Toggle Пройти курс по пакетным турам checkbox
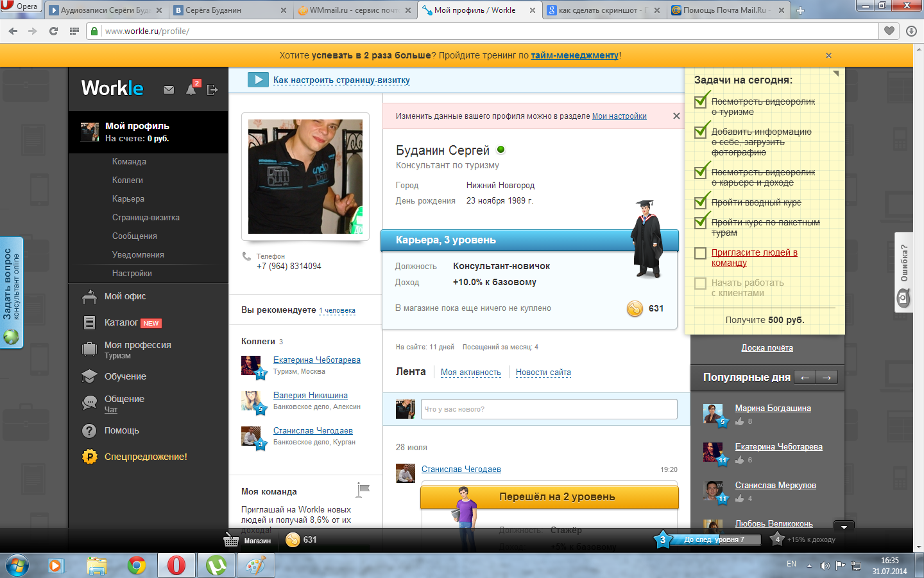Screen dimensions: 924x578 pos(701,222)
